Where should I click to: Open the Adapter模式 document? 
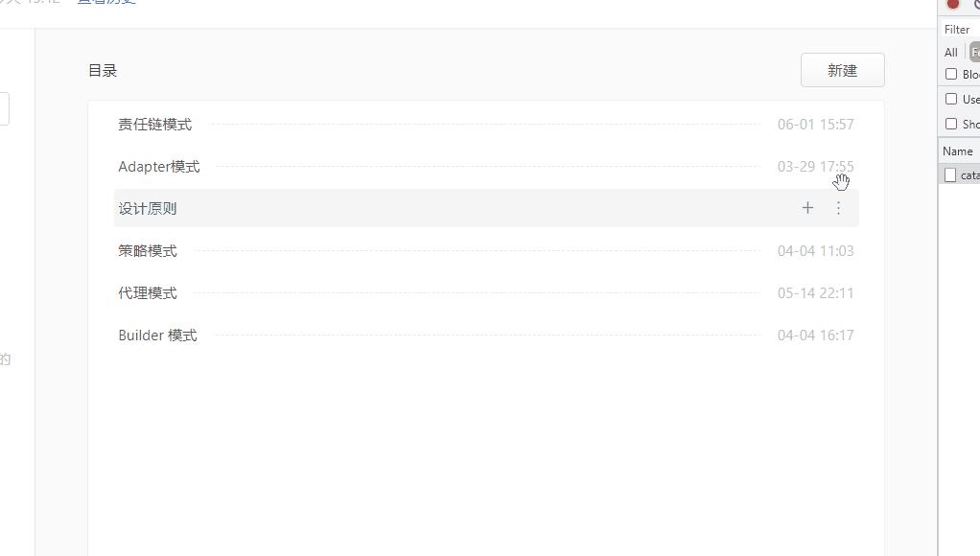(x=159, y=167)
